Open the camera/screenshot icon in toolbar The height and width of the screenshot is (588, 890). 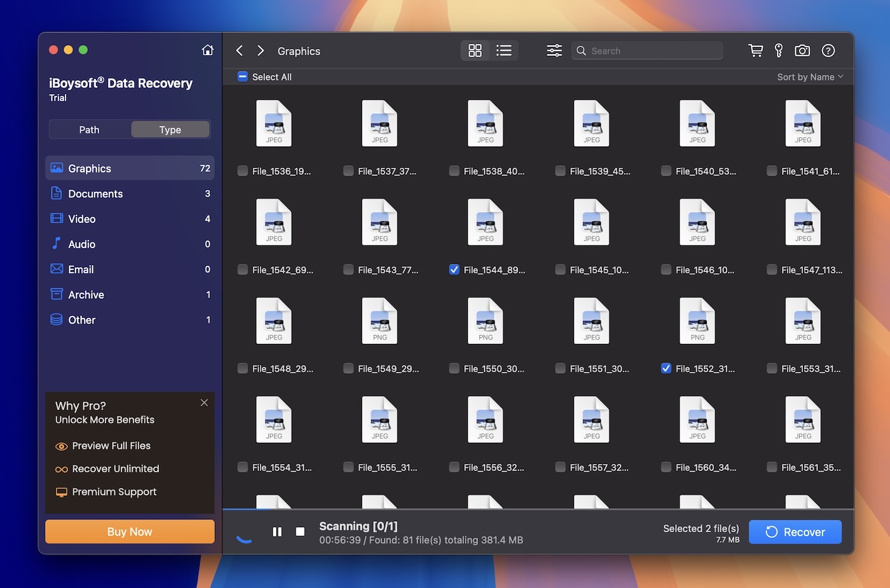coord(802,50)
